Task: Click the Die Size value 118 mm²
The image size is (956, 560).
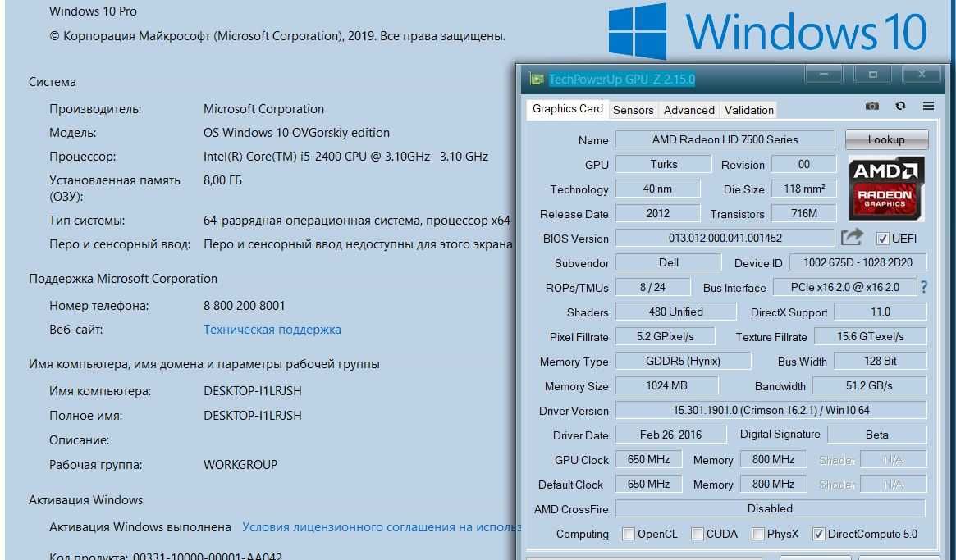Action: coord(803,189)
